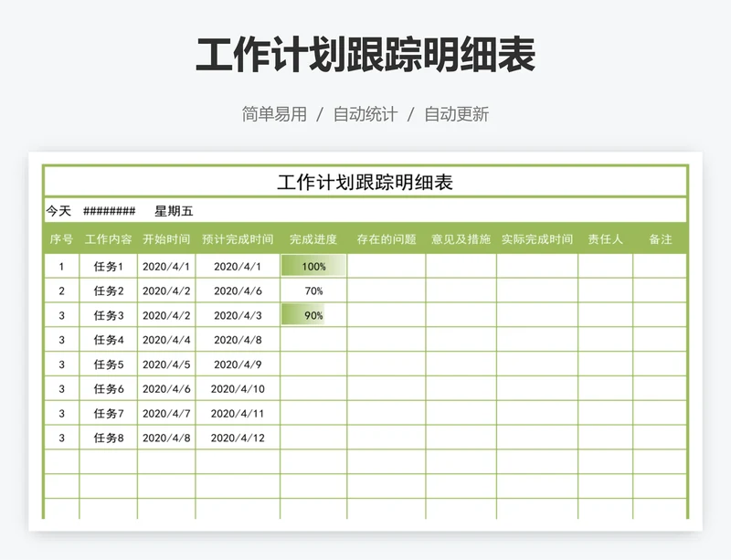Image resolution: width=731 pixels, height=560 pixels.
Task: Select the 任务1 cell
Action: [108, 266]
